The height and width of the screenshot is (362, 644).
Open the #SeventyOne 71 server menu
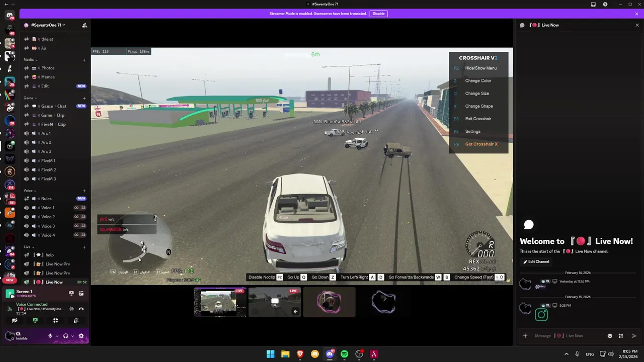(48, 25)
